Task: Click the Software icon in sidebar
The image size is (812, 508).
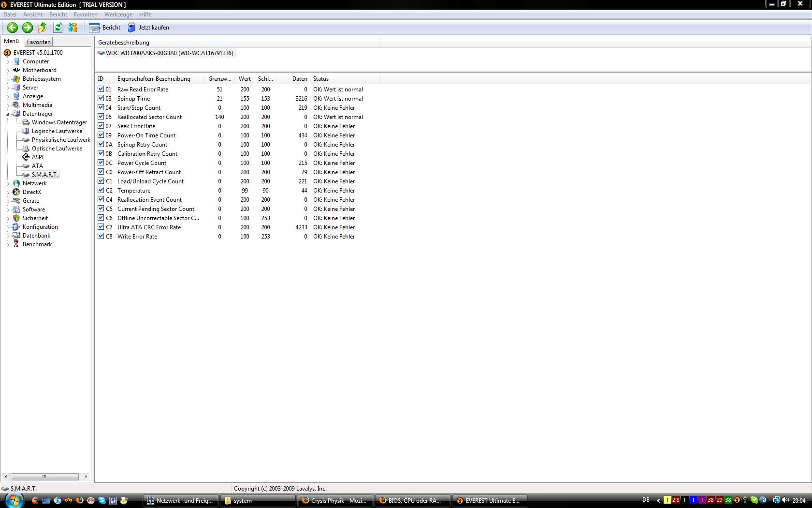Action: coord(16,209)
